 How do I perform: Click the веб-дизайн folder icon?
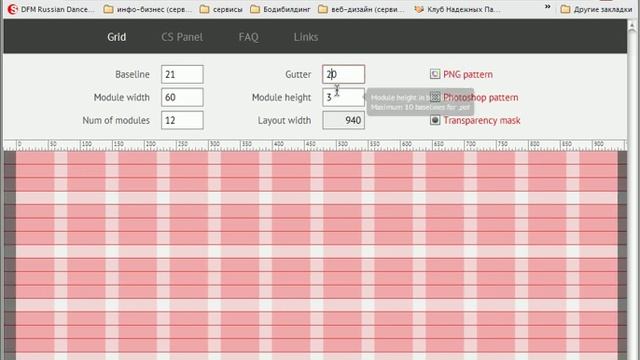[322, 9]
